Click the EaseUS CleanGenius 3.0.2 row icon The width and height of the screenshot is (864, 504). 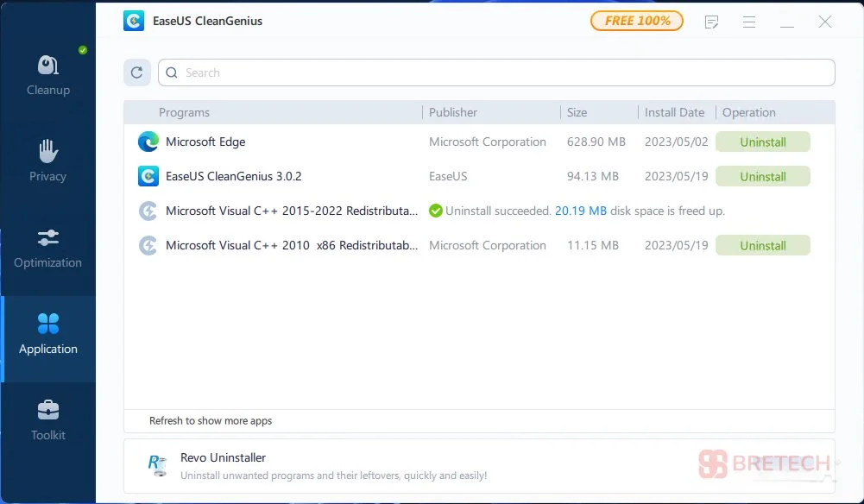click(148, 176)
